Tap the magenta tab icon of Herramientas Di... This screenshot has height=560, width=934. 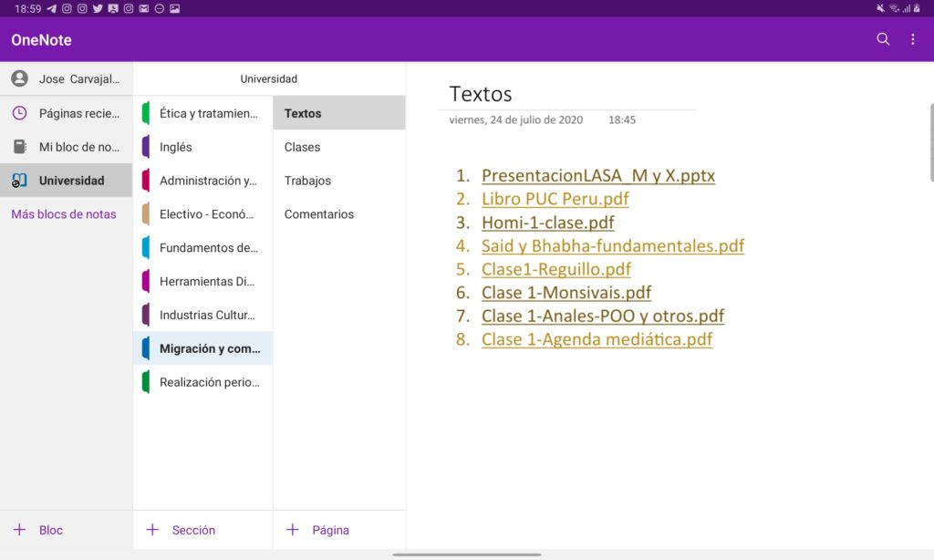tap(146, 281)
